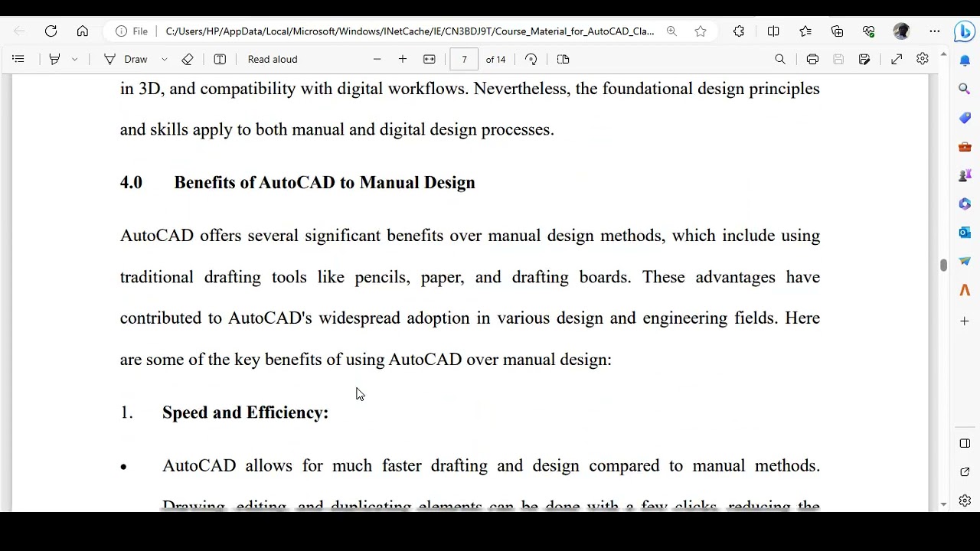Activate the Draw tool
This screenshot has height=551, width=980.
pyautogui.click(x=126, y=59)
